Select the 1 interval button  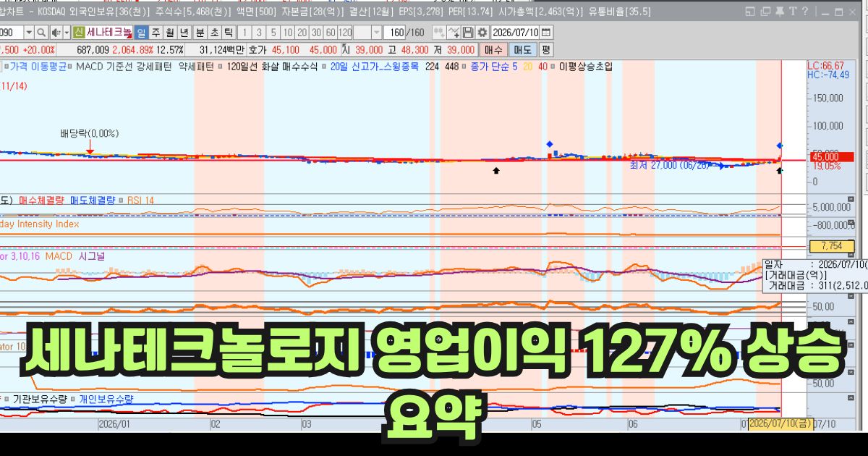245,33
